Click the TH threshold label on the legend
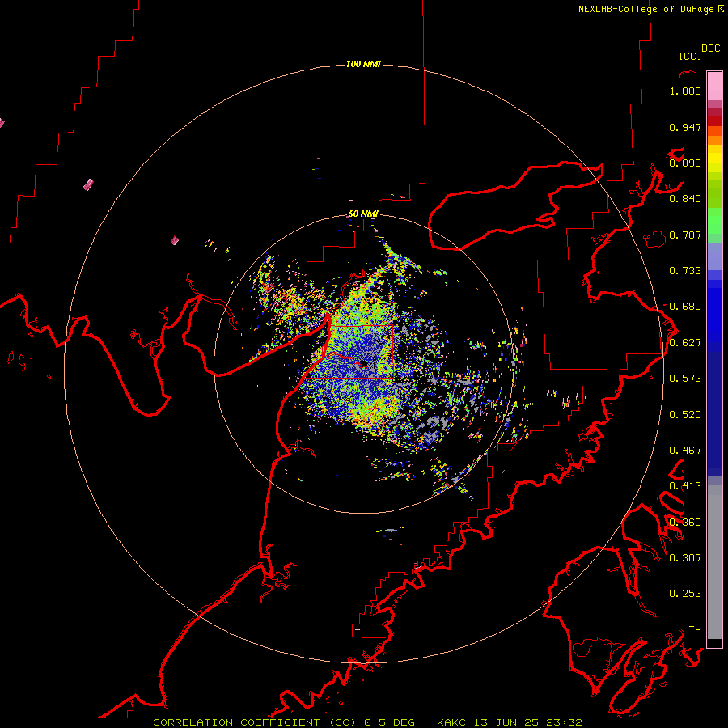The image size is (728, 728). 695,630
